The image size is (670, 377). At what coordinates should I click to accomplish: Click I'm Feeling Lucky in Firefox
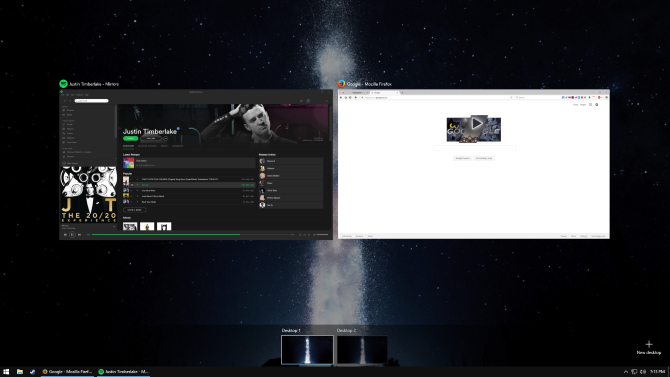click(x=484, y=158)
